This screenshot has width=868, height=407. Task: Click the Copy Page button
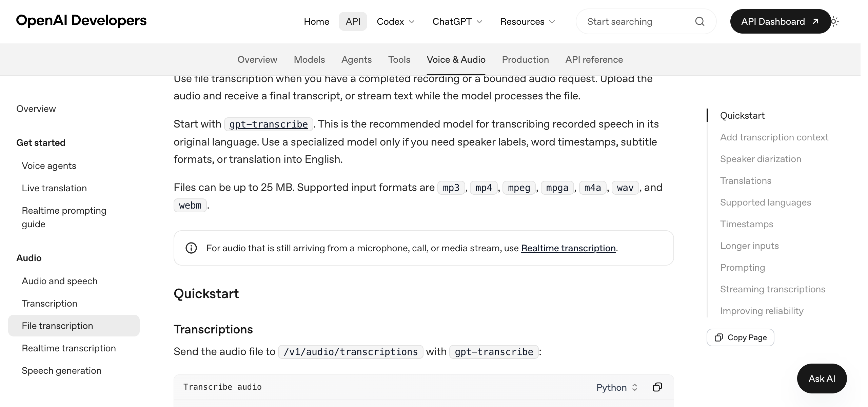741,337
